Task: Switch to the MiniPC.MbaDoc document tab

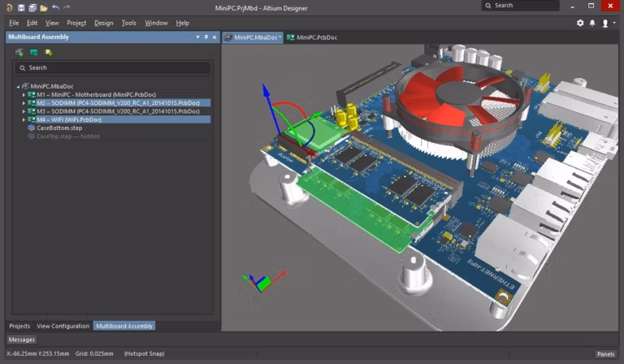Action: (253, 37)
